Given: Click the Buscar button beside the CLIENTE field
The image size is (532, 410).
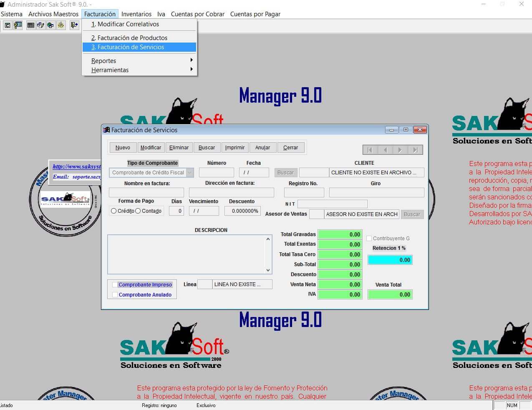Looking at the screenshot, I should [285, 172].
